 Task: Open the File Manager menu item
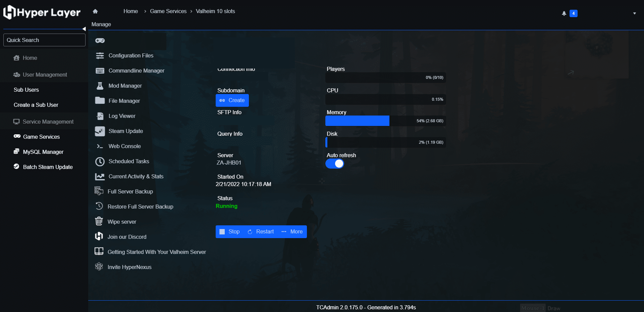tap(124, 101)
